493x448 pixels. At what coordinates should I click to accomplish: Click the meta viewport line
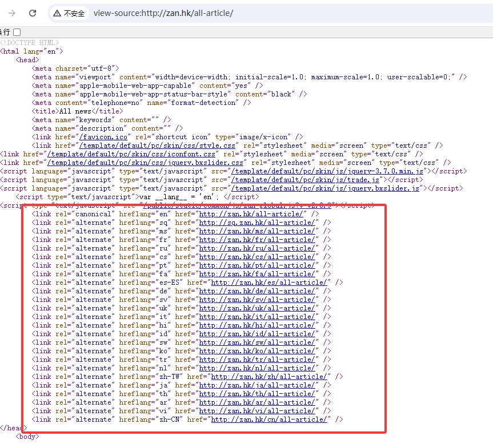click(x=249, y=77)
